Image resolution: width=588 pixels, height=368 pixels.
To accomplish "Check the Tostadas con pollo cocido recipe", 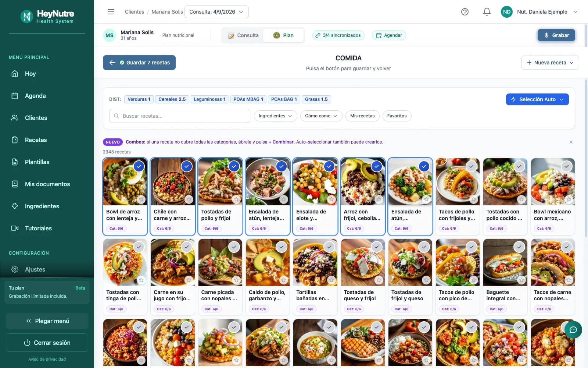I will [519, 166].
